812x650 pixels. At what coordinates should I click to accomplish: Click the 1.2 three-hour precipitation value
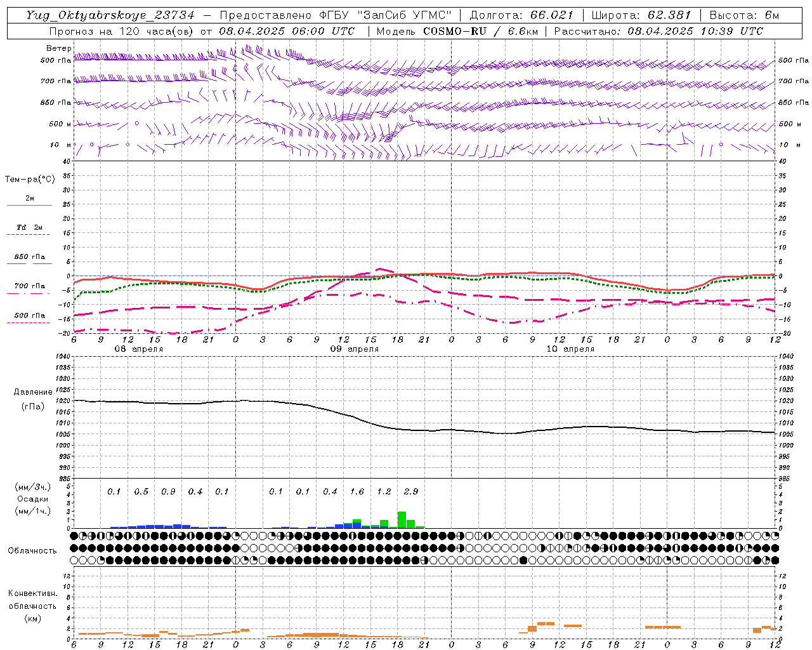[384, 492]
